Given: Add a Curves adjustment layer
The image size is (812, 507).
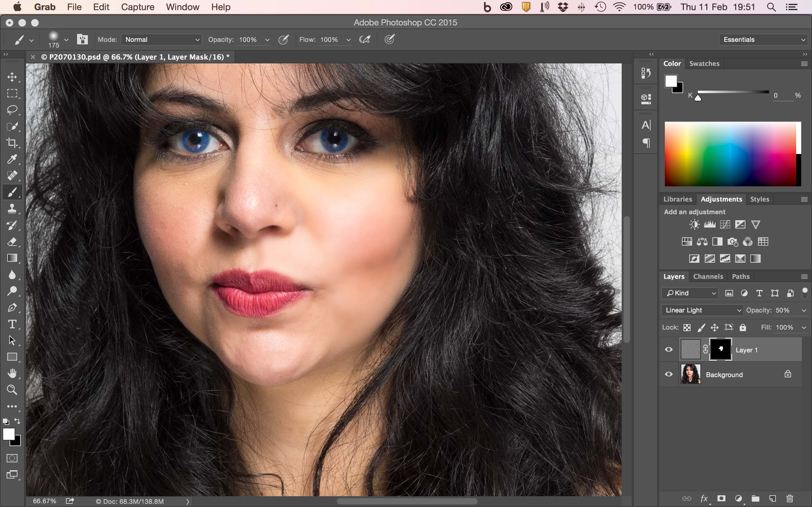Looking at the screenshot, I should (725, 224).
